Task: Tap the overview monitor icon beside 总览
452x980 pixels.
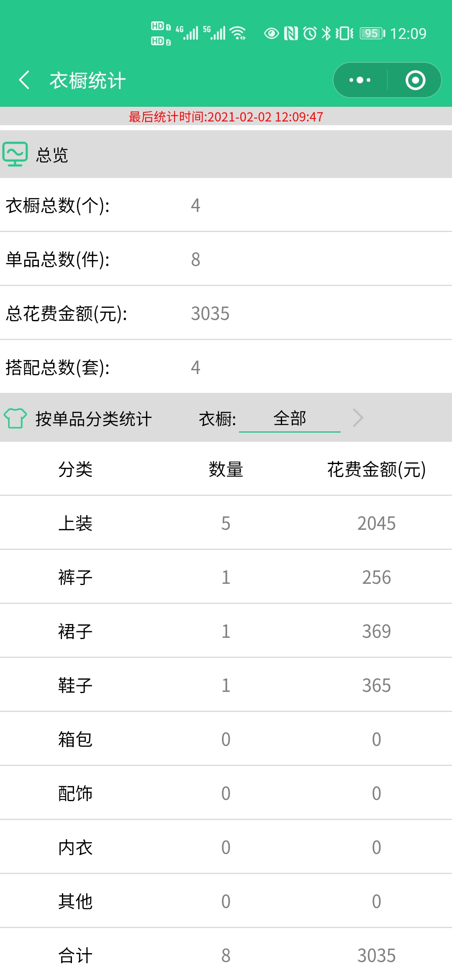Action: coord(15,154)
